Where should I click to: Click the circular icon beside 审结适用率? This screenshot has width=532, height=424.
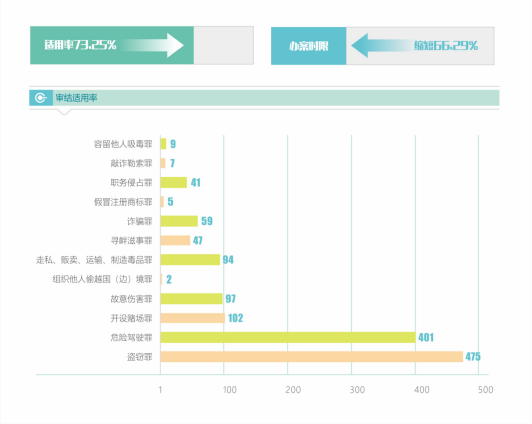click(40, 98)
